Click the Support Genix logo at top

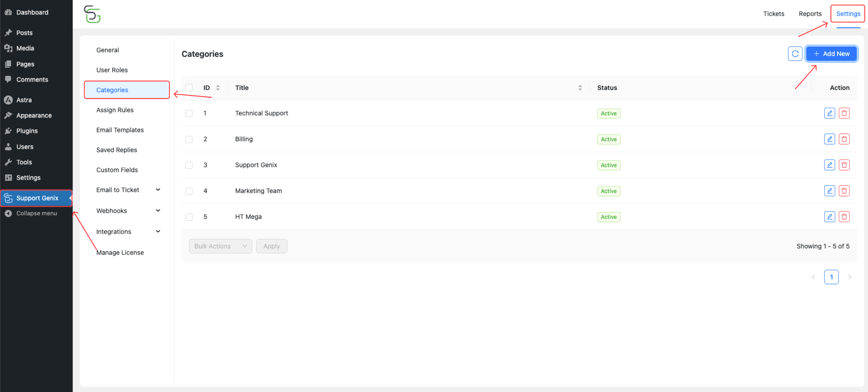[x=92, y=14]
